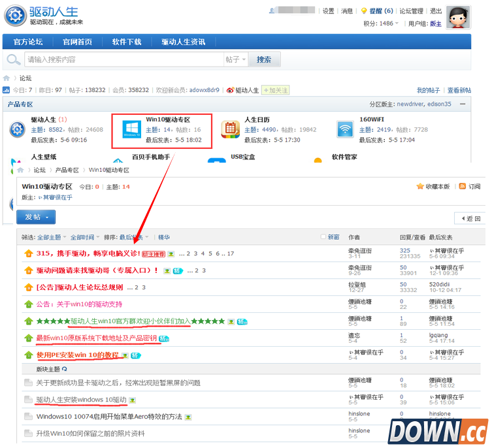Select the 消息 menu link
The width and height of the screenshot is (492, 448).
pyautogui.click(x=347, y=11)
